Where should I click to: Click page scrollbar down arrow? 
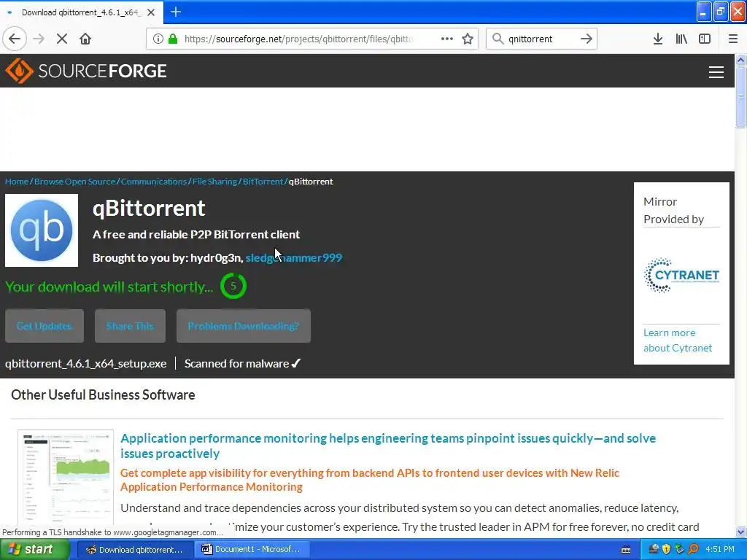click(740, 532)
